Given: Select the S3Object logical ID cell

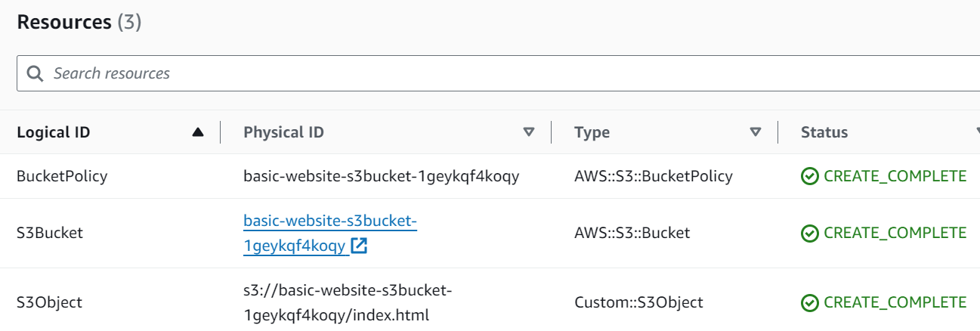Looking at the screenshot, I should 49,303.
